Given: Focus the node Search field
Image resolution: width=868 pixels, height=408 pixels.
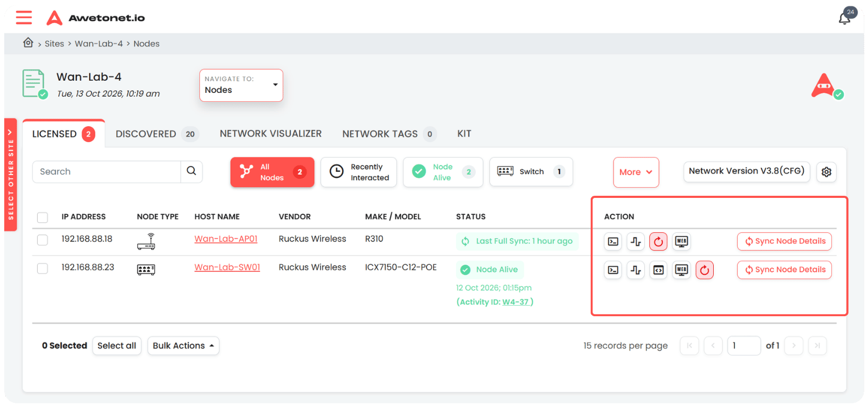Looking at the screenshot, I should [107, 172].
